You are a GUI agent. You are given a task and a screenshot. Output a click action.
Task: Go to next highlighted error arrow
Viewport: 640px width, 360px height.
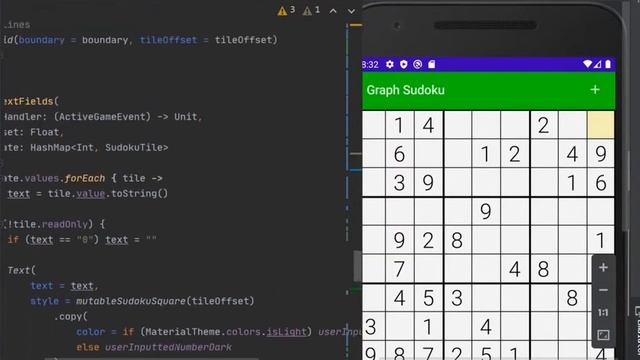351,11
